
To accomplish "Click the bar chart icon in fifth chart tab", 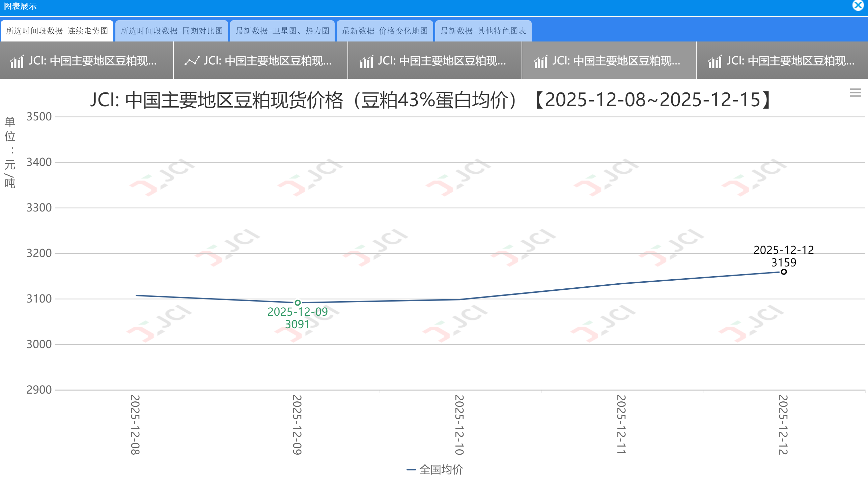I will tap(715, 61).
